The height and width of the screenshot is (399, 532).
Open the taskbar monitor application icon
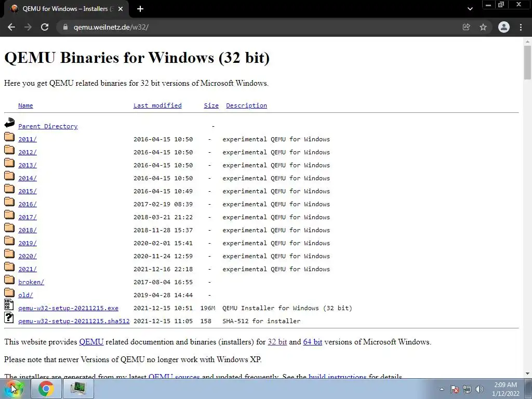click(78, 389)
